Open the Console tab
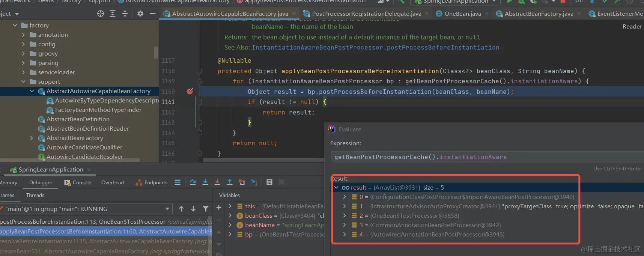The width and height of the screenshot is (644, 256). coord(78,182)
